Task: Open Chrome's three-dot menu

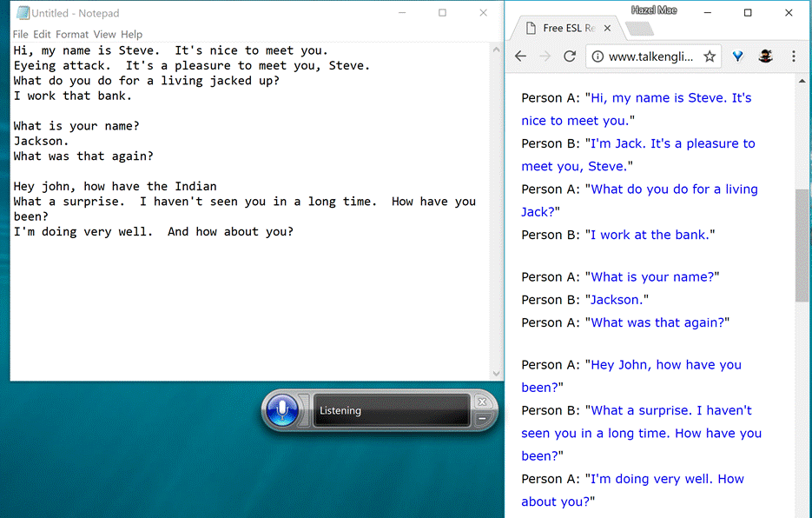Action: 794,56
